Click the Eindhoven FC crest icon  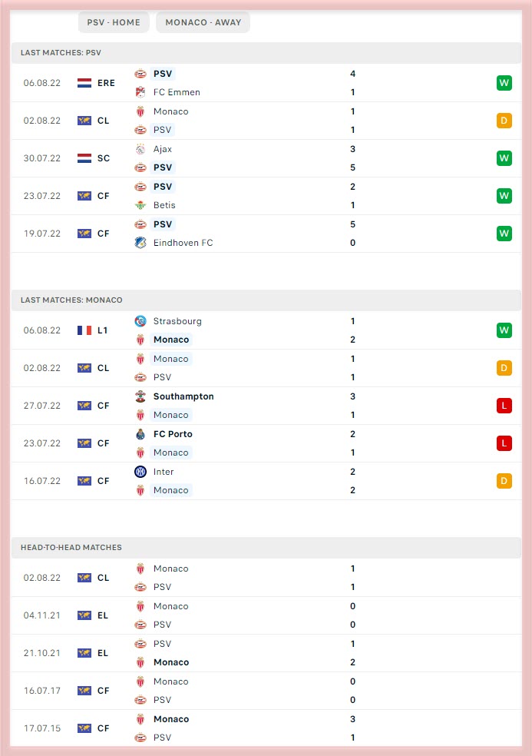[x=140, y=243]
